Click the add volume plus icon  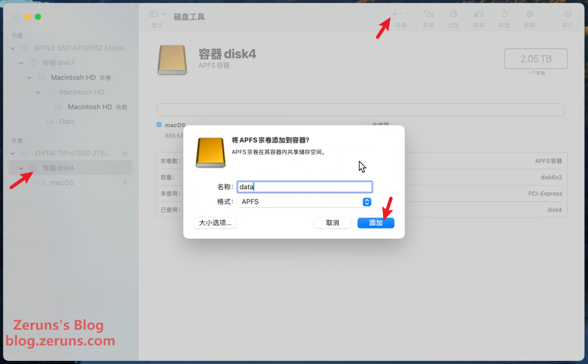pos(394,14)
